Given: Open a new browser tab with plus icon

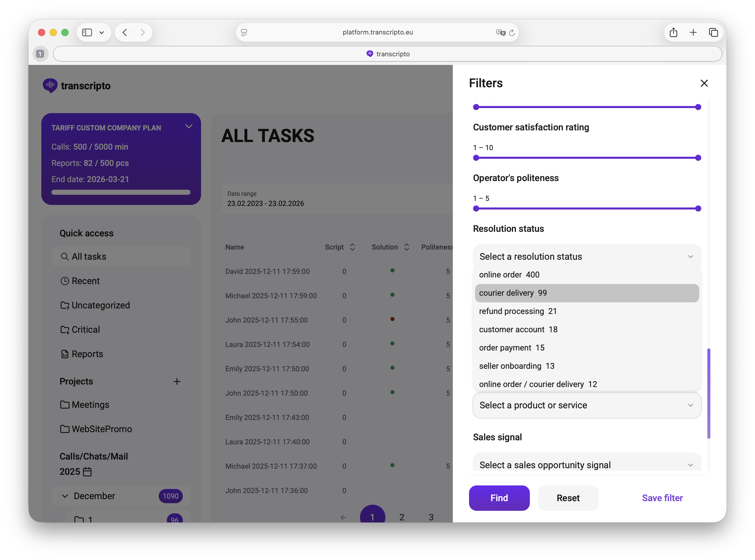Looking at the screenshot, I should tap(693, 32).
